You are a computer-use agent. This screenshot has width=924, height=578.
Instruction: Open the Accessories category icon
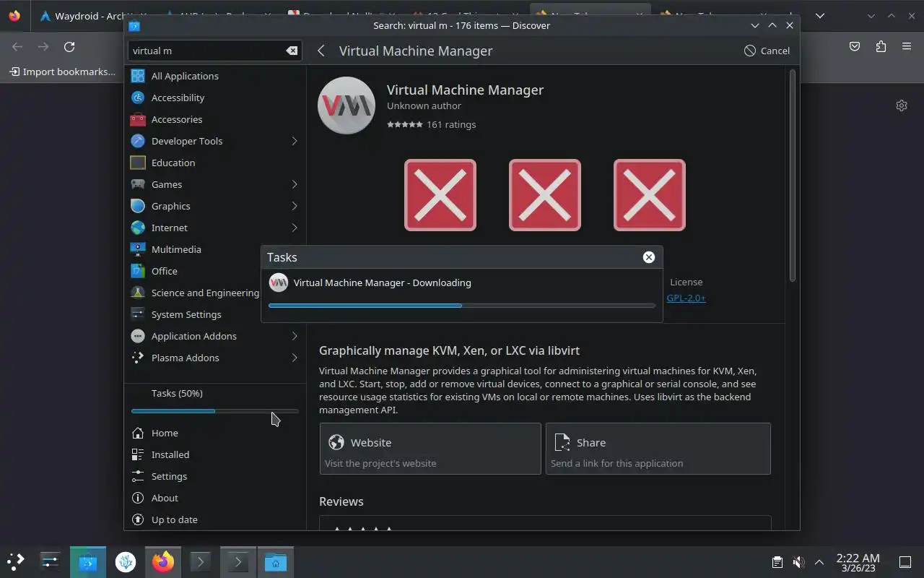(138, 119)
